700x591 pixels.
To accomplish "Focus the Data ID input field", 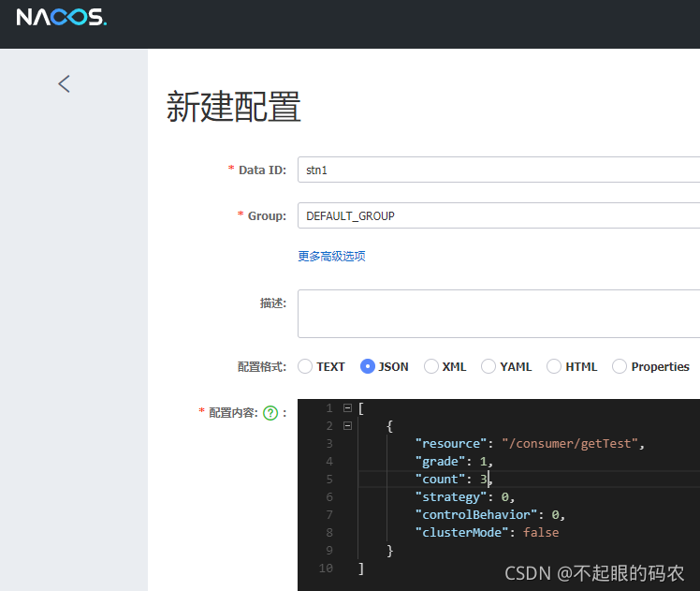I will coord(499,170).
